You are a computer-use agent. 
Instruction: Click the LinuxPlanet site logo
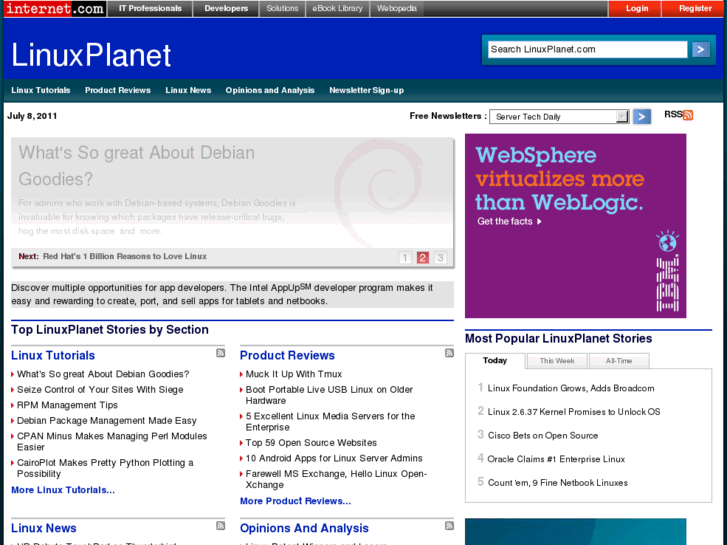click(x=91, y=55)
